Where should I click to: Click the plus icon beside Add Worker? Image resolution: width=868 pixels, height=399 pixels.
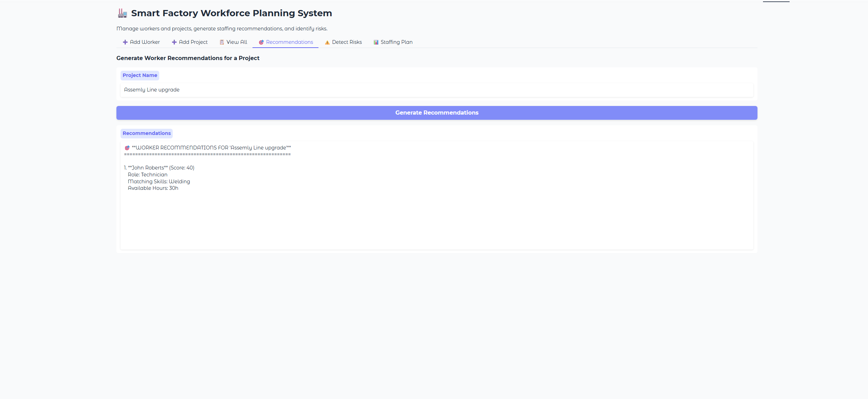[x=125, y=42]
